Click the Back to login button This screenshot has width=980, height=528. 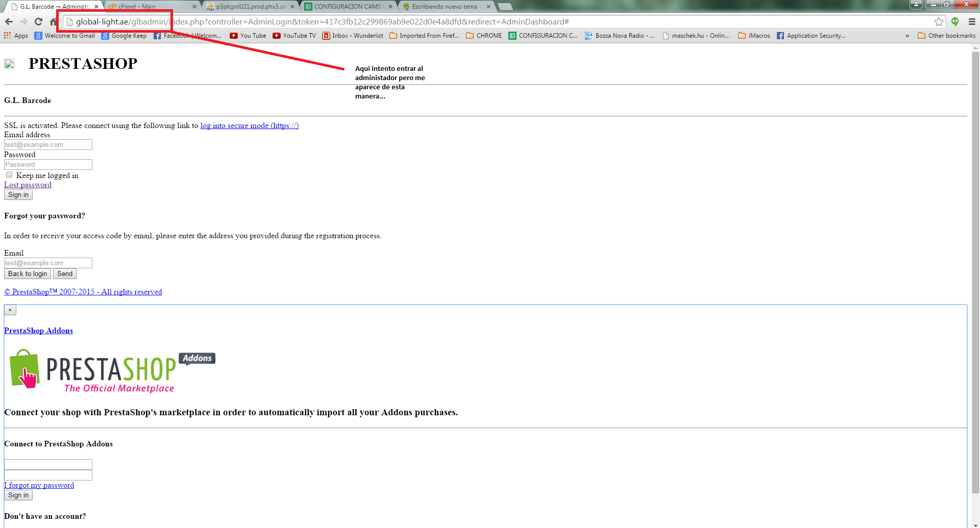pos(28,274)
